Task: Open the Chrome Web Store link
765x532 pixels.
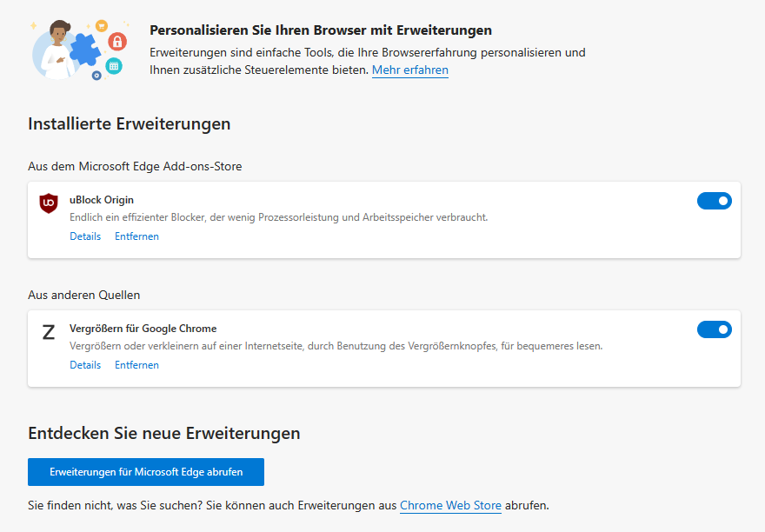Action: point(450,505)
